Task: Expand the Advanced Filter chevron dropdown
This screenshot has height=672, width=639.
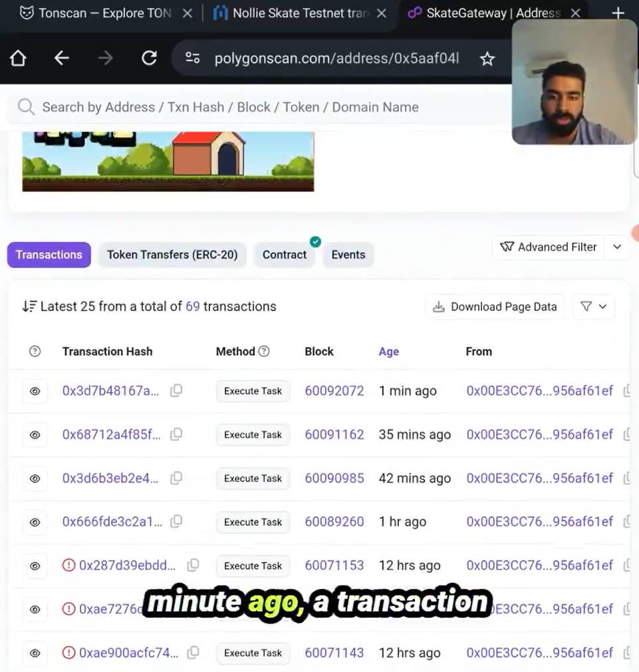Action: (616, 247)
